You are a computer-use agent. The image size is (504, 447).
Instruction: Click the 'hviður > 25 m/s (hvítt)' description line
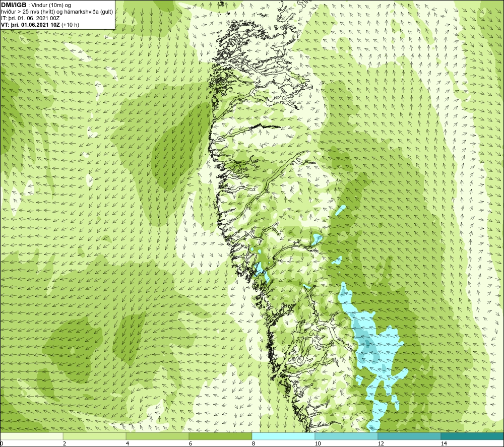click(x=57, y=12)
